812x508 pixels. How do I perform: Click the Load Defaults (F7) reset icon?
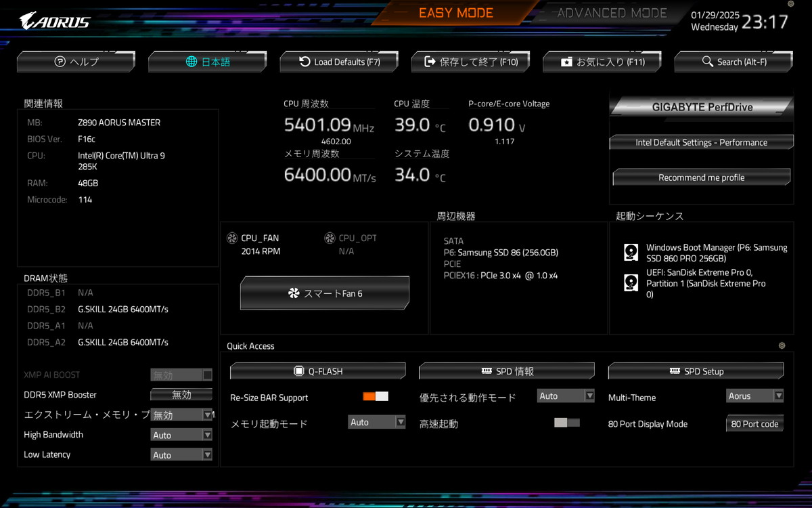click(305, 62)
